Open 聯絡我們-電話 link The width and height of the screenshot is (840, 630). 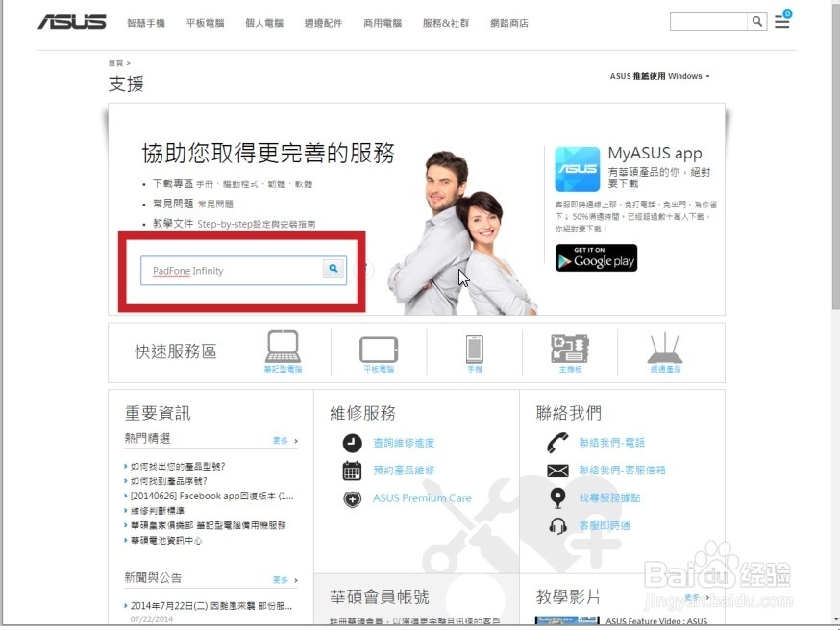(x=612, y=443)
